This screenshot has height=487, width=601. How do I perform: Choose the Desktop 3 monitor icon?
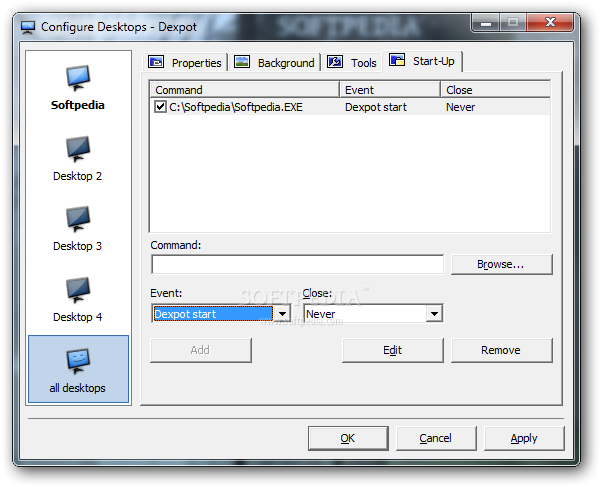(78, 219)
